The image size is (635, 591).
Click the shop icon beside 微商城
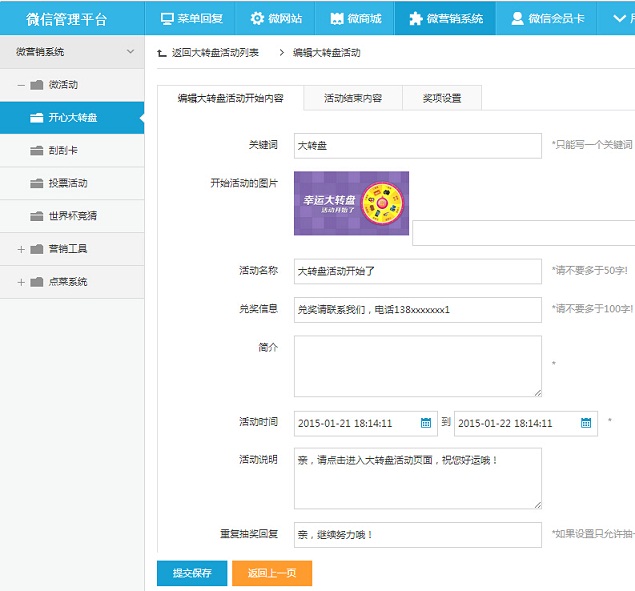pyautogui.click(x=337, y=19)
